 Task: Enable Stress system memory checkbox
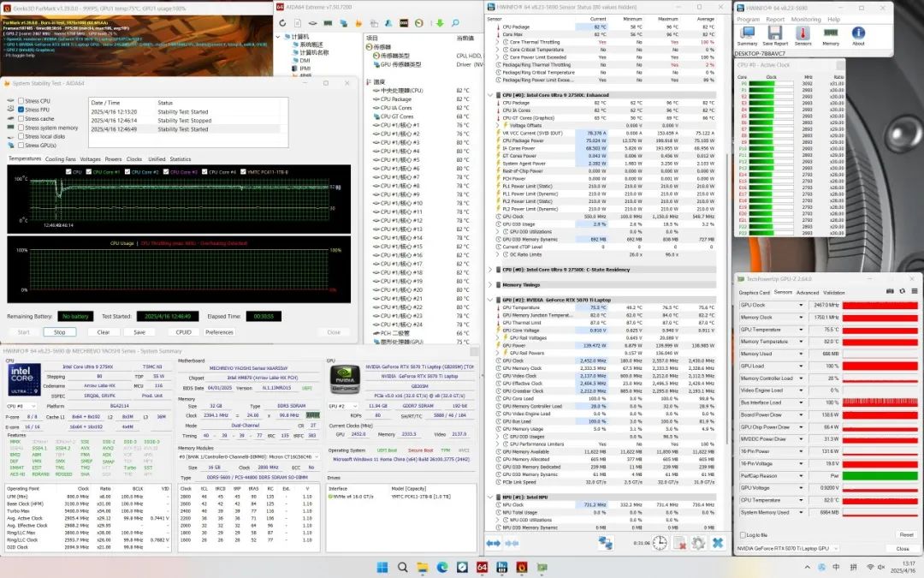click(x=21, y=128)
